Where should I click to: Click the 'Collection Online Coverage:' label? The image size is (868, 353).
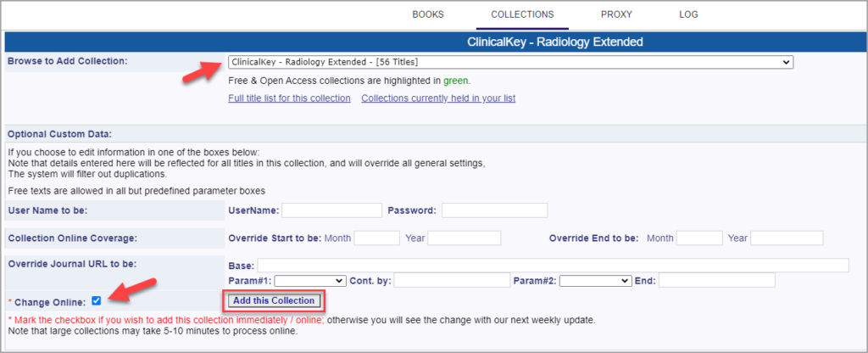[x=73, y=238]
